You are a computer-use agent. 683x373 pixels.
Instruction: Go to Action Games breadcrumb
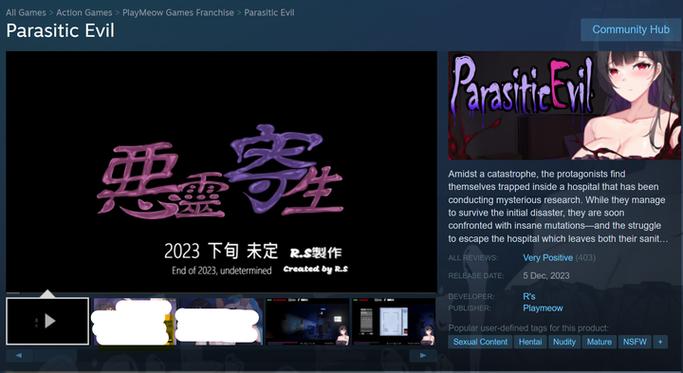pyautogui.click(x=84, y=13)
